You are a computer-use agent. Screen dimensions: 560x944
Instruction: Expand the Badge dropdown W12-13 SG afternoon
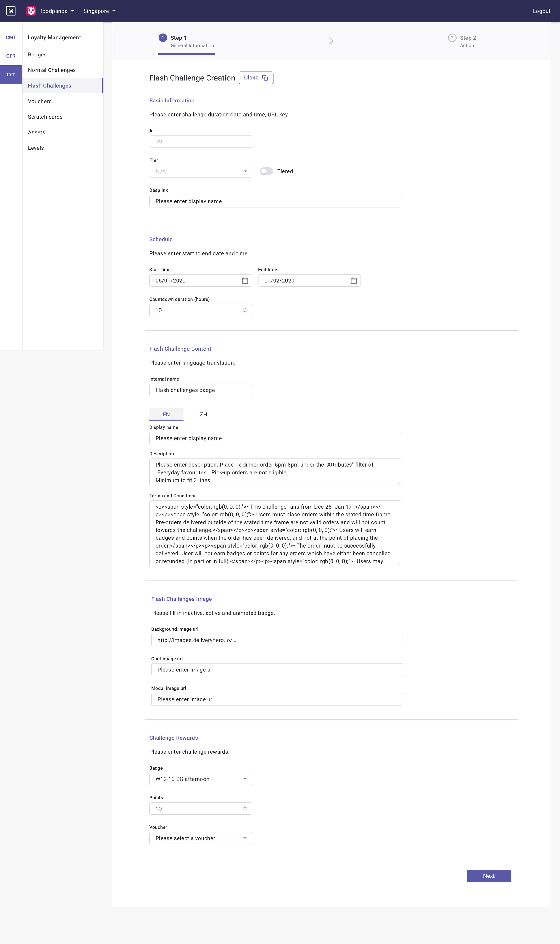coord(200,779)
